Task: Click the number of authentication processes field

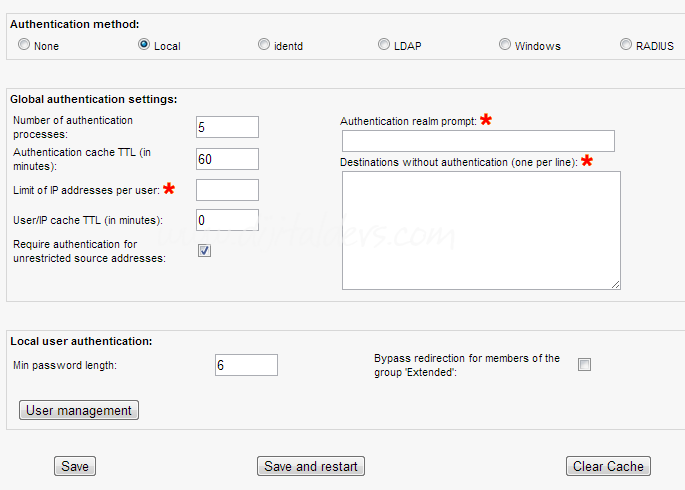Action: tap(228, 127)
